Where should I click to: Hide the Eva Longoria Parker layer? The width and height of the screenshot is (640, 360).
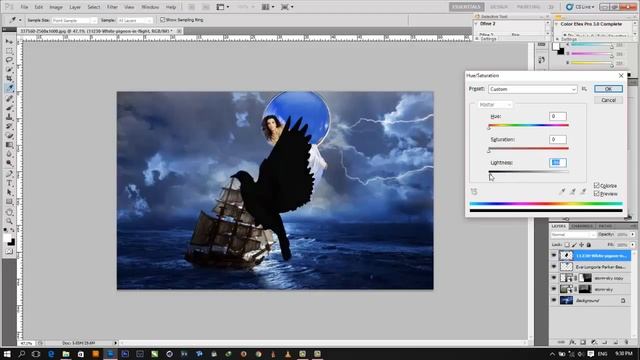[554, 267]
